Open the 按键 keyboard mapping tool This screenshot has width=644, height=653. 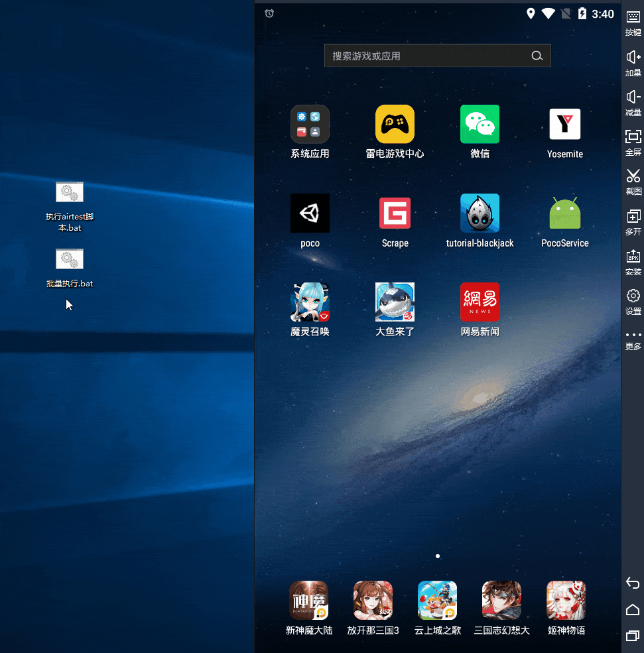[x=633, y=23]
